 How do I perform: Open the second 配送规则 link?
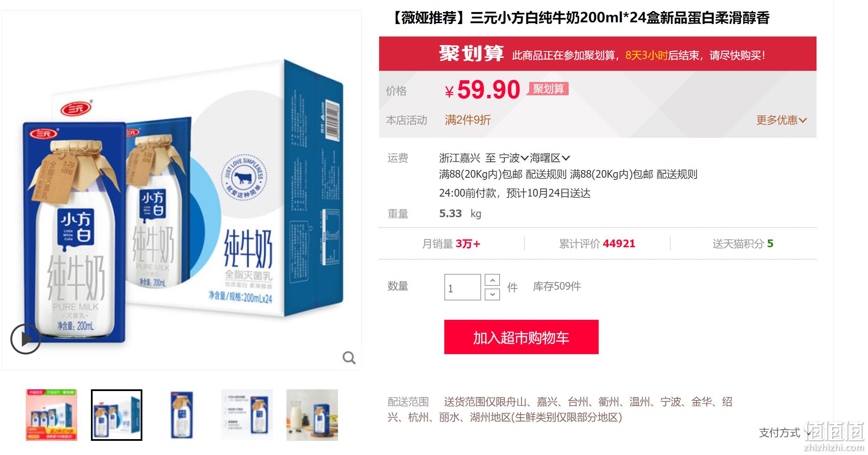tap(677, 175)
